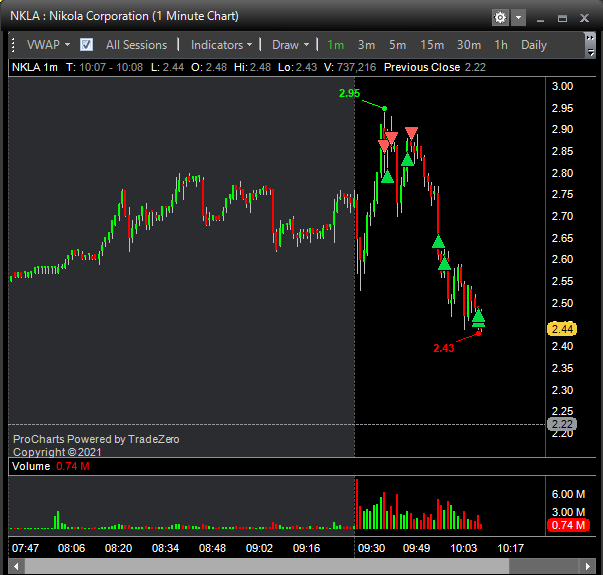Click the 6.00 M volume axis label

(x=568, y=494)
